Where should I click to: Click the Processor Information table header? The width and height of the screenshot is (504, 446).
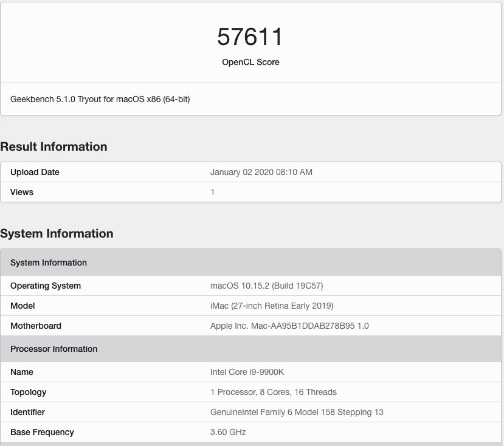coord(250,349)
